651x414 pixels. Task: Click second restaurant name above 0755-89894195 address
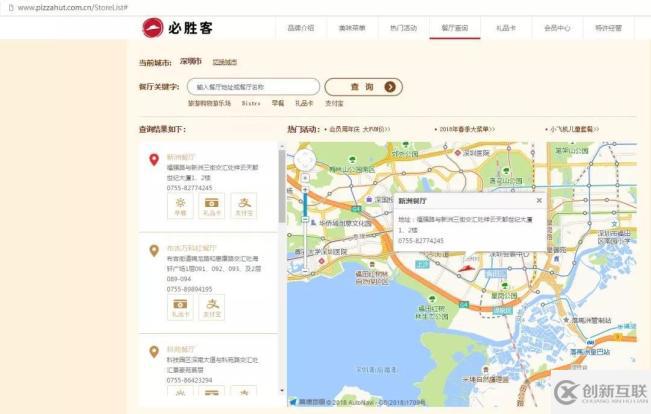point(191,248)
